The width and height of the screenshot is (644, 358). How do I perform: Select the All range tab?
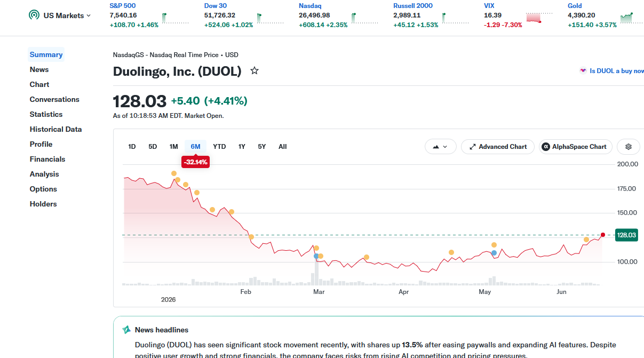[x=283, y=147]
